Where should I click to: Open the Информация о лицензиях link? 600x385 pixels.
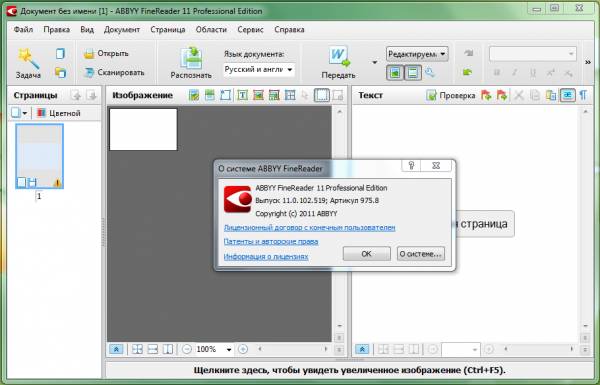[x=266, y=256]
